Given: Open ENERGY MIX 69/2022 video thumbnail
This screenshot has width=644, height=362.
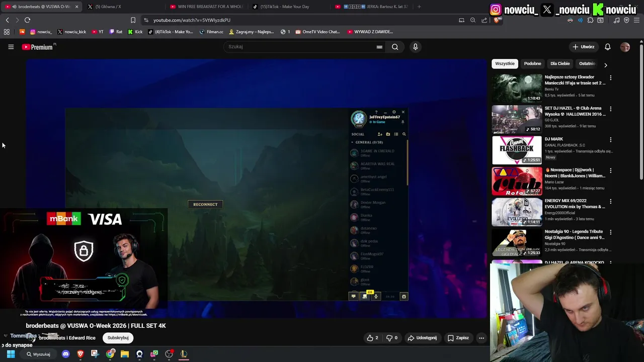Looking at the screenshot, I should point(517,212).
